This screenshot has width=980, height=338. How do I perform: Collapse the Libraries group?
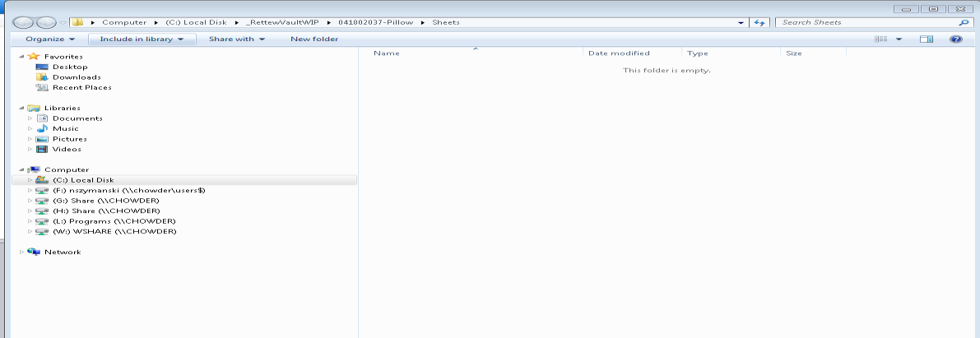pos(22,108)
